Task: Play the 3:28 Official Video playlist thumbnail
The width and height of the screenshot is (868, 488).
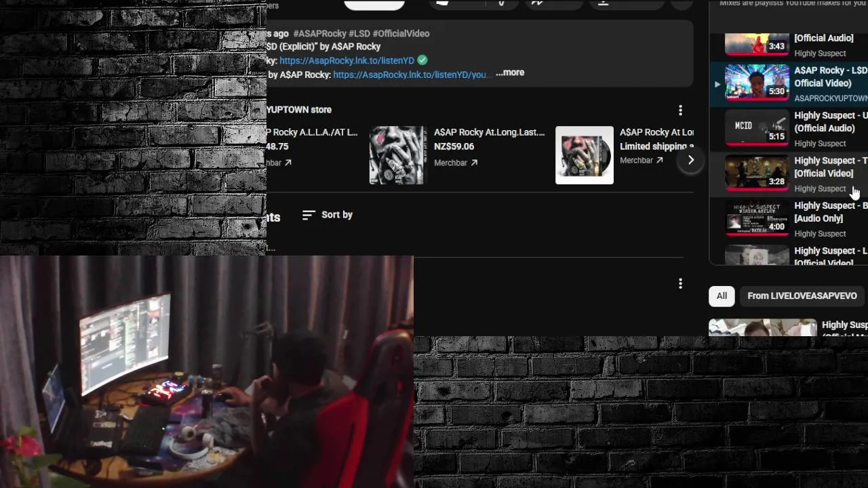Action: pos(757,172)
